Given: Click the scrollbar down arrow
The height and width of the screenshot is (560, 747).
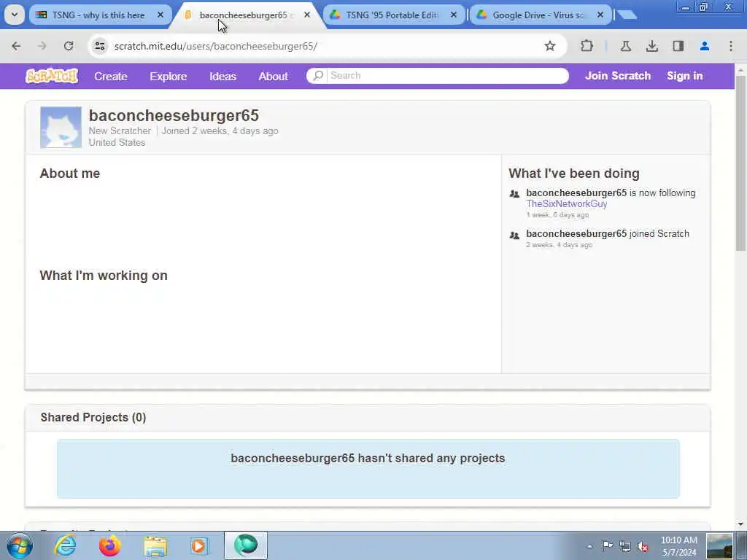Looking at the screenshot, I should (x=741, y=524).
